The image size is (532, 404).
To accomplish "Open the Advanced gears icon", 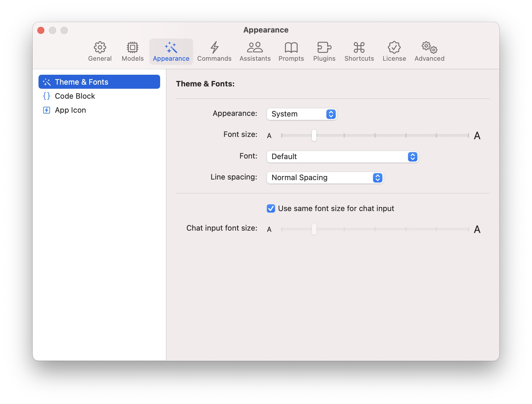I will [429, 47].
